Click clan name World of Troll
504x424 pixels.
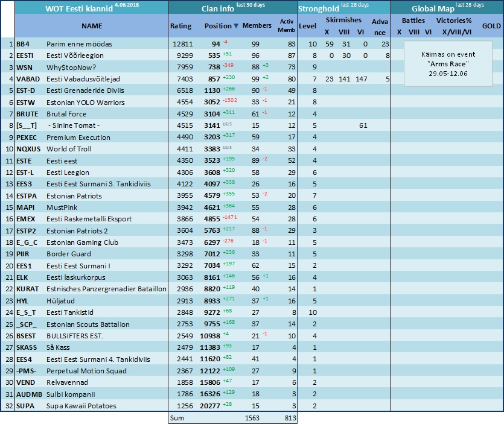[69, 149]
